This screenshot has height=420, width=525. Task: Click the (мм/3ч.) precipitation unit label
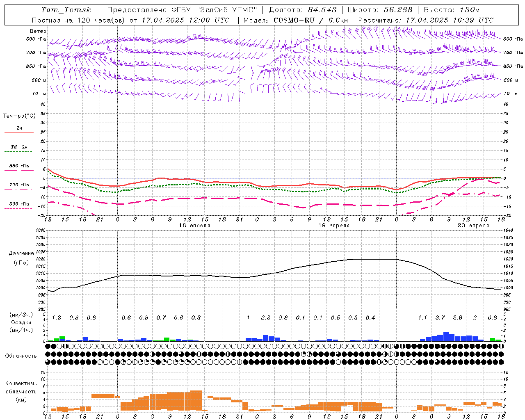21,315
